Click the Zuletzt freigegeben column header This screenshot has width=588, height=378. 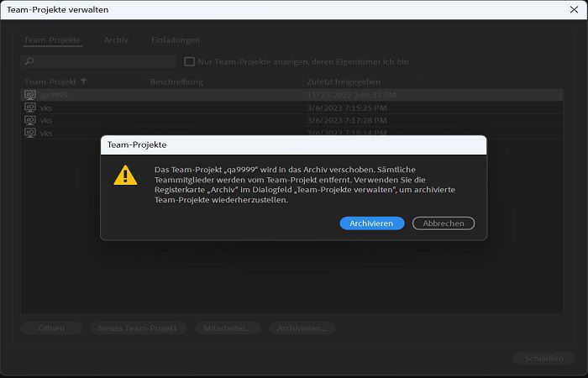(x=344, y=81)
